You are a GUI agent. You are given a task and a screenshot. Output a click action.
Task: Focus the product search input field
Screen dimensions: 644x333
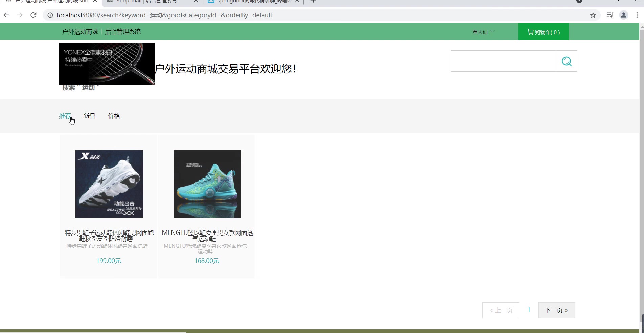click(x=503, y=61)
